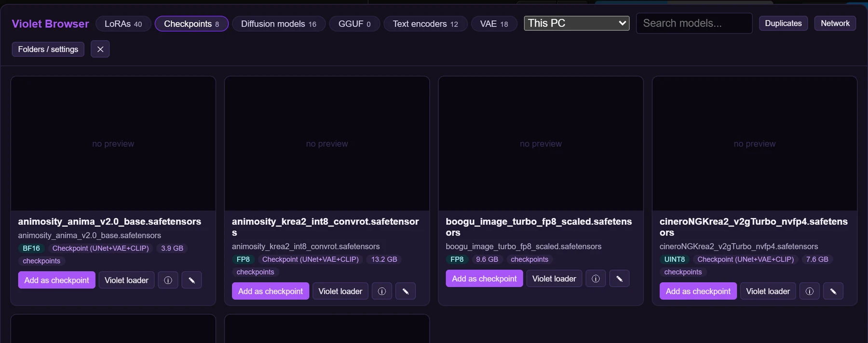
Task: Add boogu_image_turbo_fp8_scaled as checkpoint
Action: [x=484, y=279]
